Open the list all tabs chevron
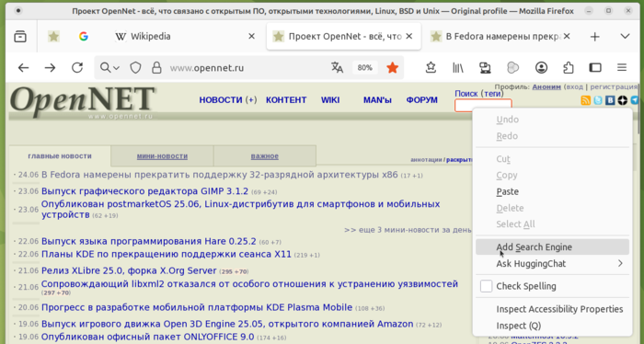This screenshot has height=344, width=644. [x=625, y=37]
